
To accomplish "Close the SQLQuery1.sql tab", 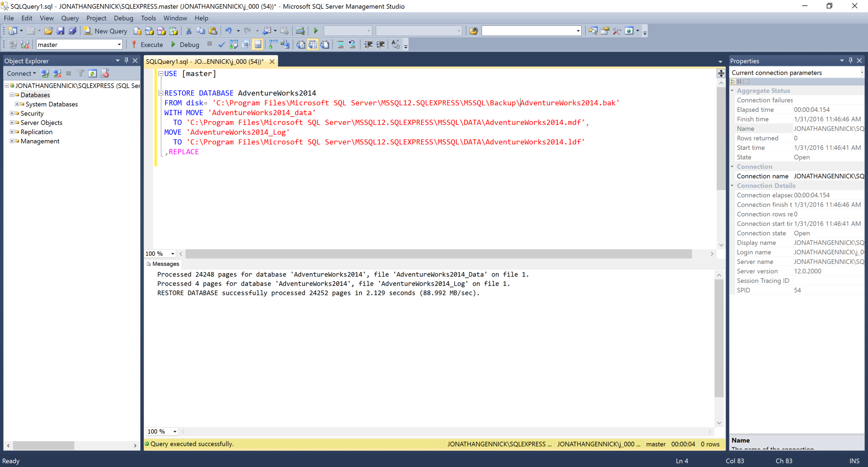I will coord(272,62).
